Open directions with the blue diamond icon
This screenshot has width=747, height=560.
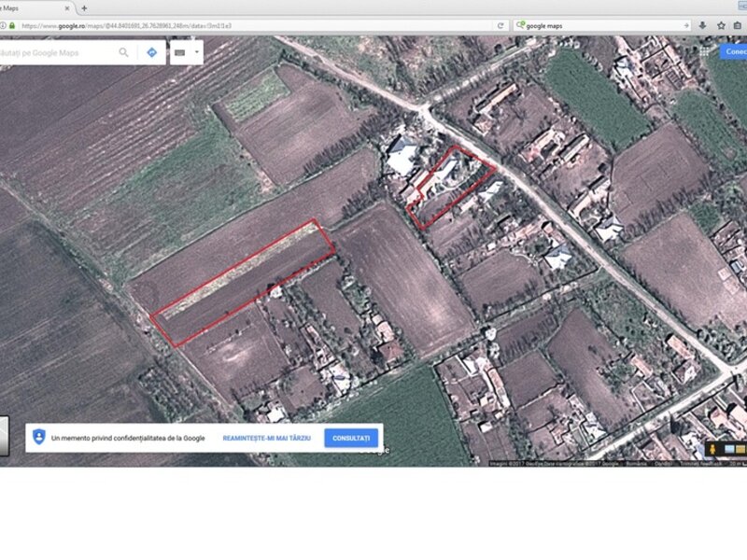tap(151, 53)
